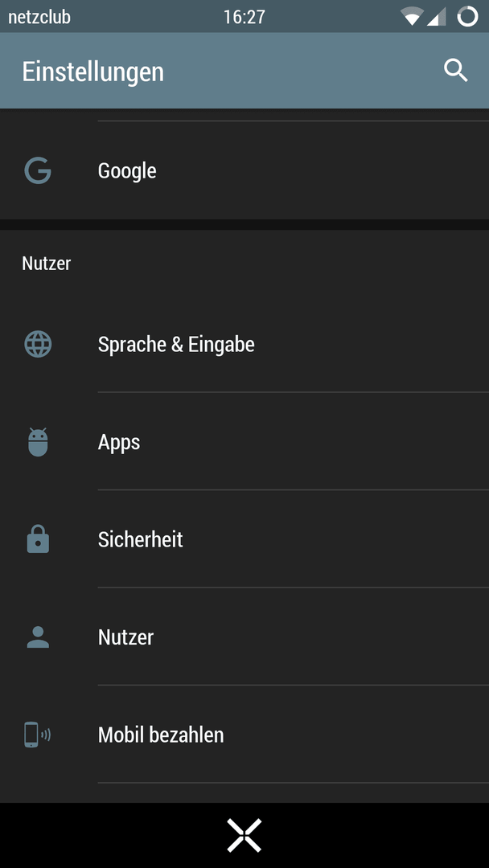Tap the phone NFC payment icon
This screenshot has width=489, height=868.
38,735
